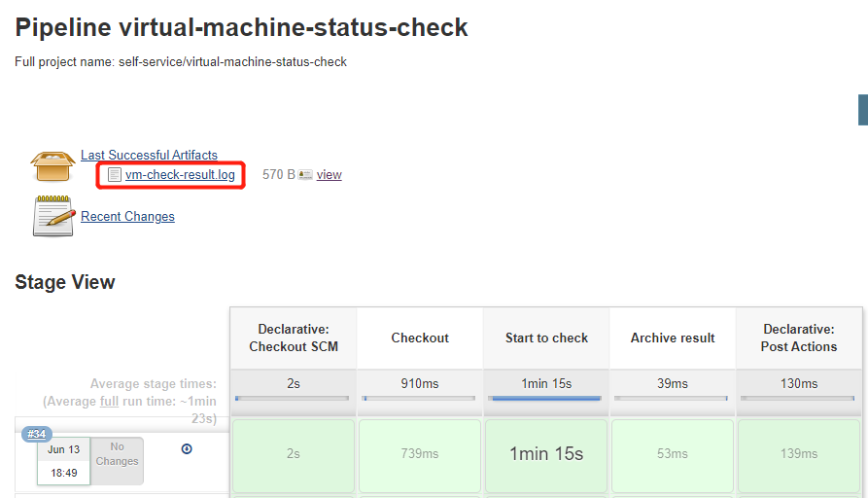Screen dimensions: 868x498
Task: Click the view link for the artifact
Action: (329, 175)
